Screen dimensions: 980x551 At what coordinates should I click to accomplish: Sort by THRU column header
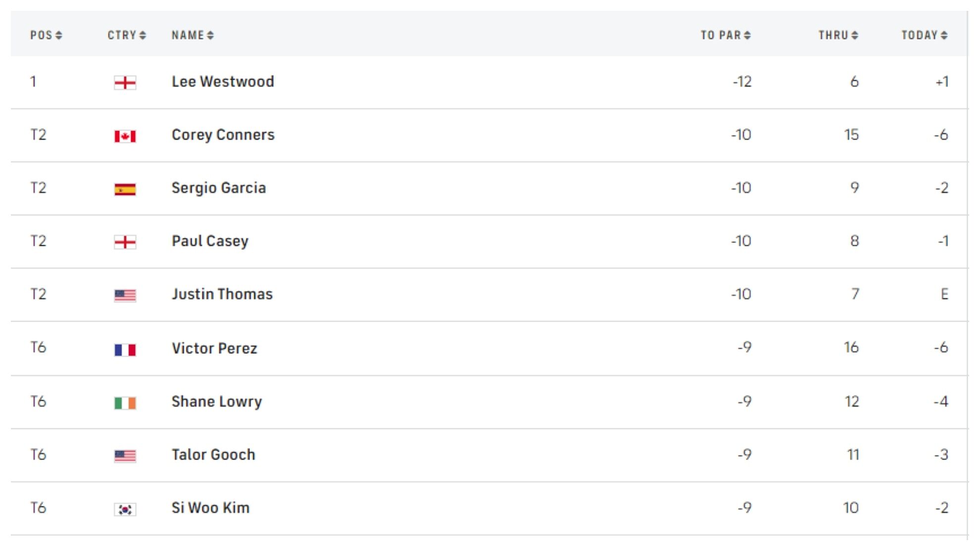click(x=838, y=35)
